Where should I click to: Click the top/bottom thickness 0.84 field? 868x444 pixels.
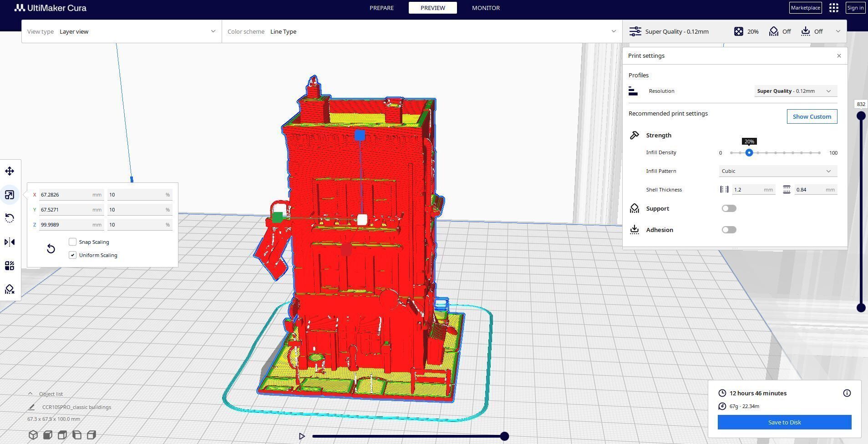point(816,190)
